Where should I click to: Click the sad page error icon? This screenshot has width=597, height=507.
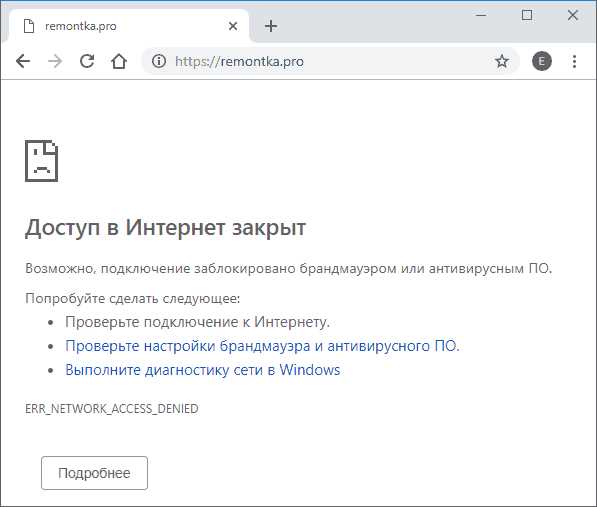point(42,161)
